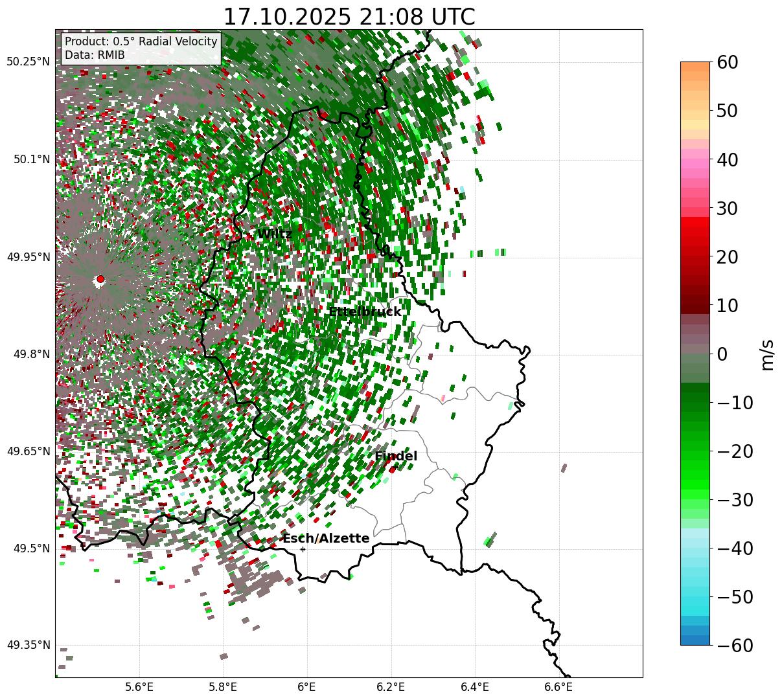The height and width of the screenshot is (700, 782).
Task: Select the Findel city label
Action: pyautogui.click(x=396, y=457)
